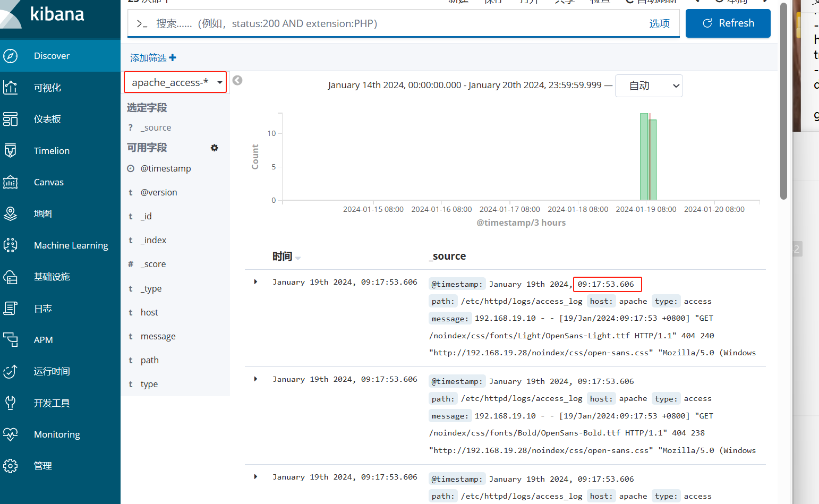Image resolution: width=819 pixels, height=504 pixels.
Task: Open the Infrastructure (基础设施) icon
Action: tap(11, 277)
